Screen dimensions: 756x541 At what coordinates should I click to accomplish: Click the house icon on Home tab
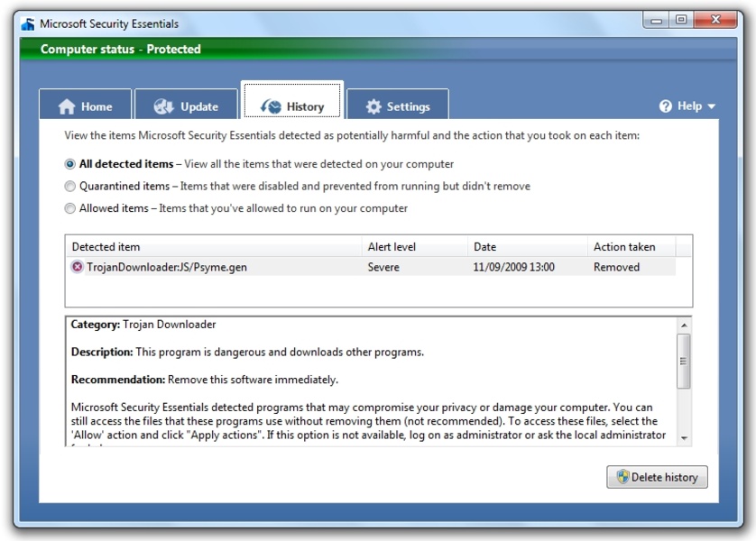click(x=67, y=106)
